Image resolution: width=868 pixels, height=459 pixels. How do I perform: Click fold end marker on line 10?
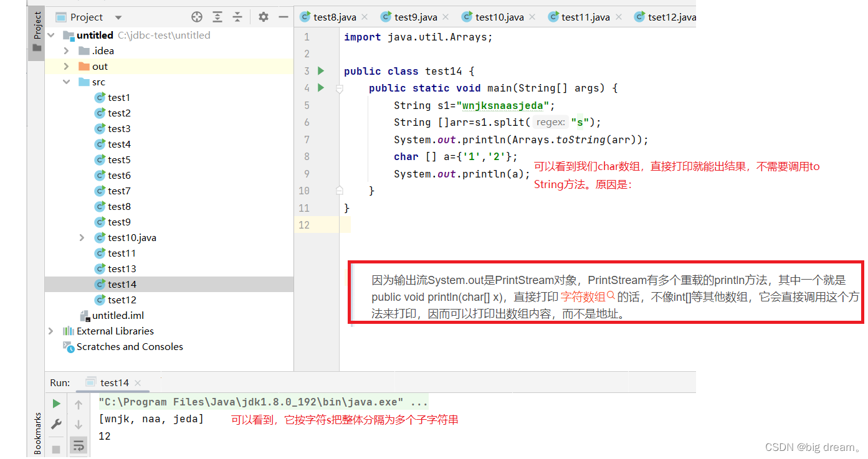coord(340,189)
